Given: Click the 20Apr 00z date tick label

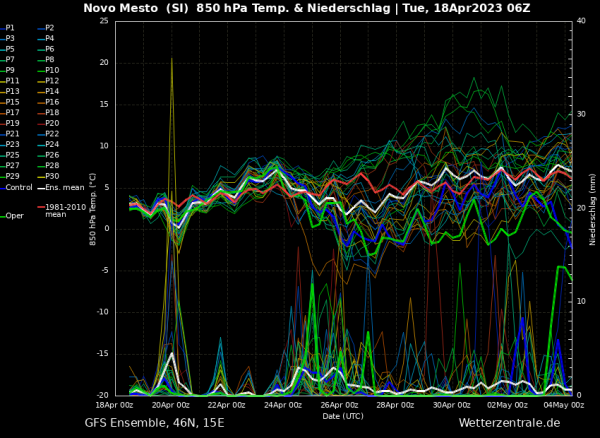Looking at the screenshot, I should [171, 405].
